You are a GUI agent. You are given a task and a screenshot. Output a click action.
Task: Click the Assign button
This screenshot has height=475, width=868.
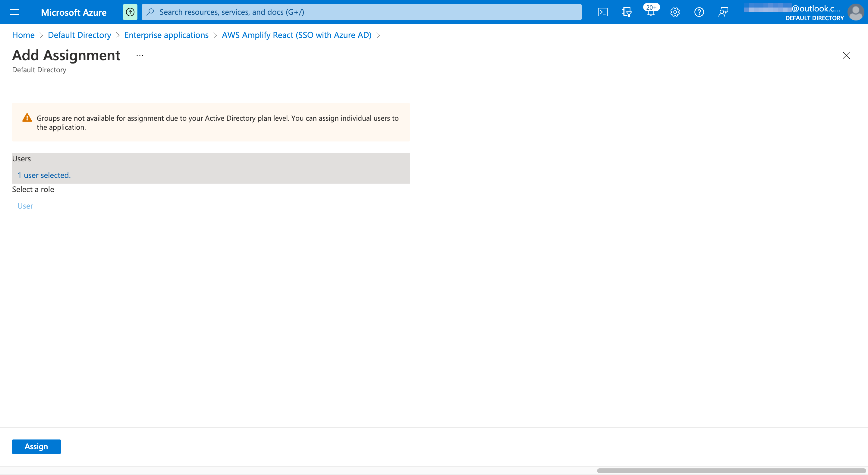36,446
